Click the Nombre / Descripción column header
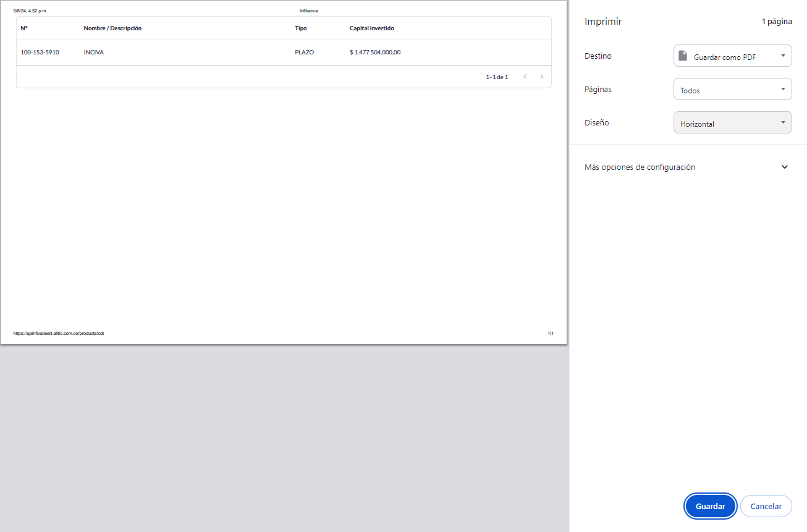 [112, 28]
